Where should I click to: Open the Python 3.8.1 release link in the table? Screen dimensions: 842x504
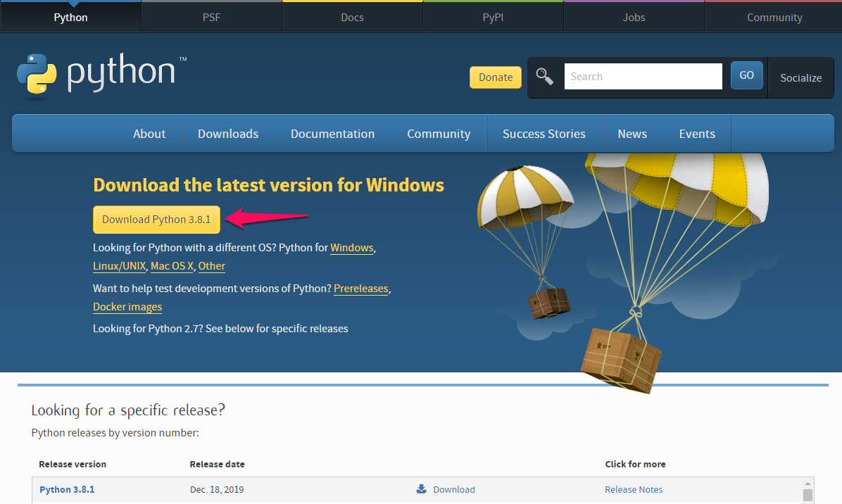pos(67,489)
